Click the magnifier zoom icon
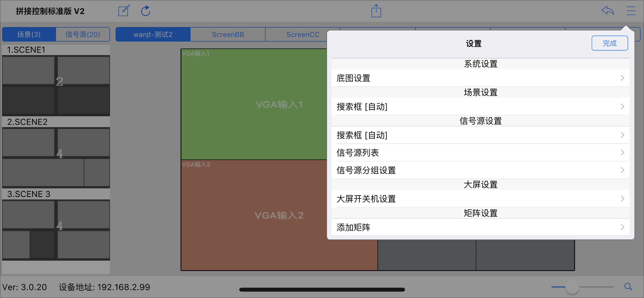Screen dimensions: 644x298 pos(628,286)
